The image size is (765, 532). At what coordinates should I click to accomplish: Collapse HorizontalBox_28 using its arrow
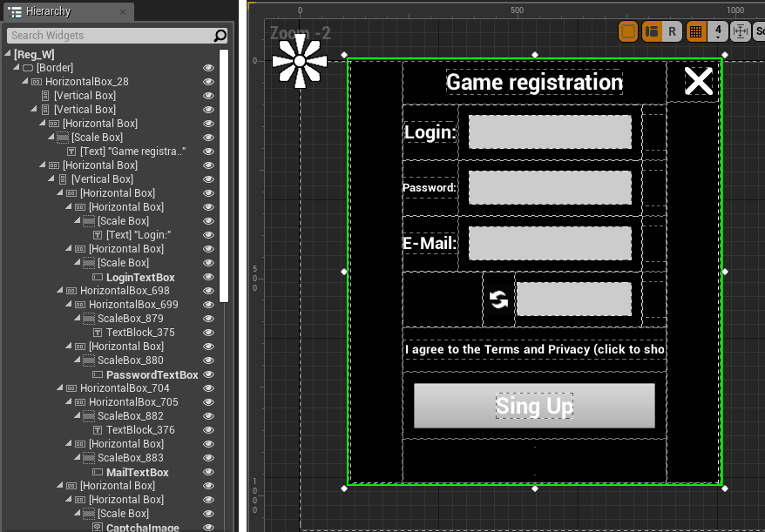[25, 82]
